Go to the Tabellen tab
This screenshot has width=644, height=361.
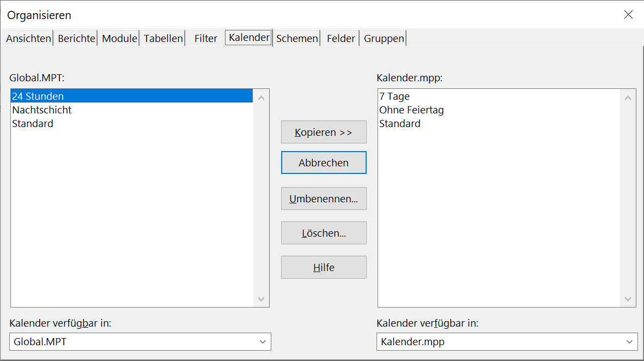pyautogui.click(x=163, y=38)
